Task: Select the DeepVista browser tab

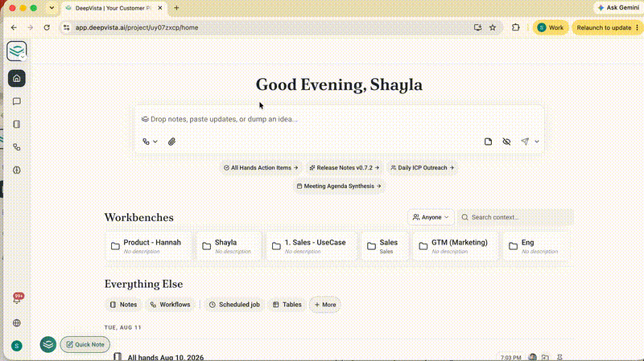Action: 113,8
